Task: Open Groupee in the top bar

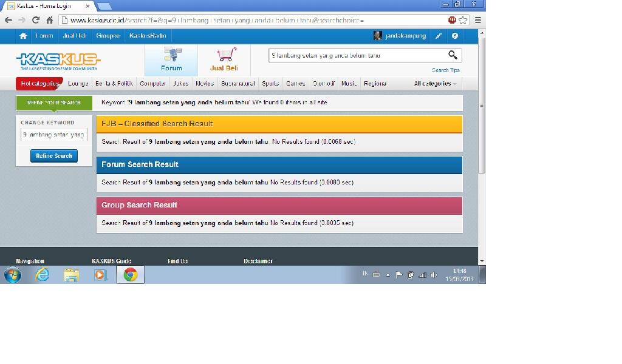Action: (108, 36)
